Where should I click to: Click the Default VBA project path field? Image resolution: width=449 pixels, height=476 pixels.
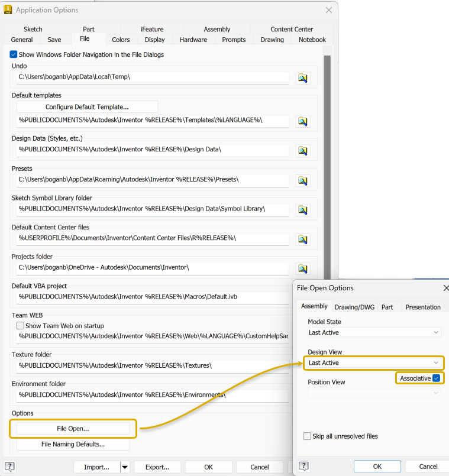tap(153, 297)
